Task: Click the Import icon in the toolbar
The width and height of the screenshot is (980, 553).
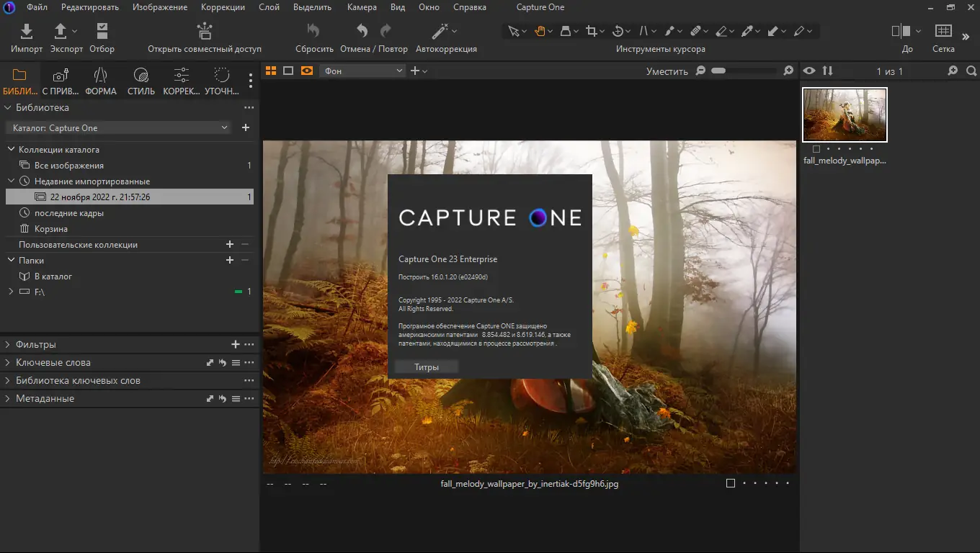Action: pyautogui.click(x=27, y=31)
